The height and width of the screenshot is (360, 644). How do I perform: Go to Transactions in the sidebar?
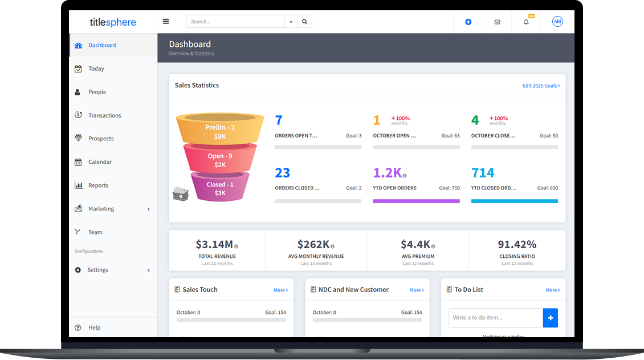coord(104,115)
